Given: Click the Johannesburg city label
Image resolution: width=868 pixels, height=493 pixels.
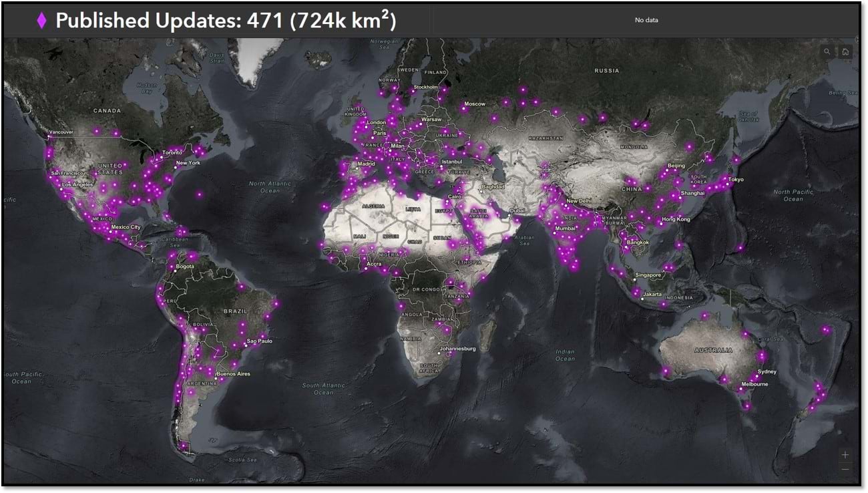Looking at the screenshot, I should tap(457, 349).
